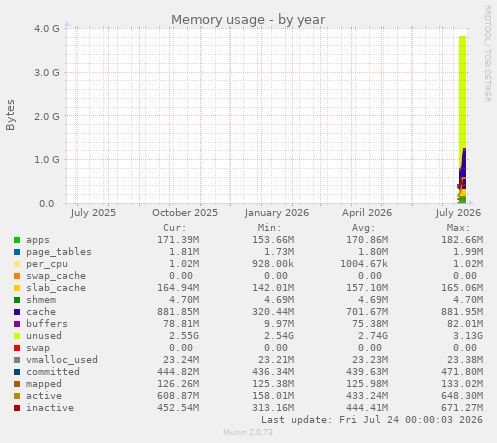This screenshot has width=497, height=443.
Task: Click the 'page_tables' legend label
Action: coord(59,252)
